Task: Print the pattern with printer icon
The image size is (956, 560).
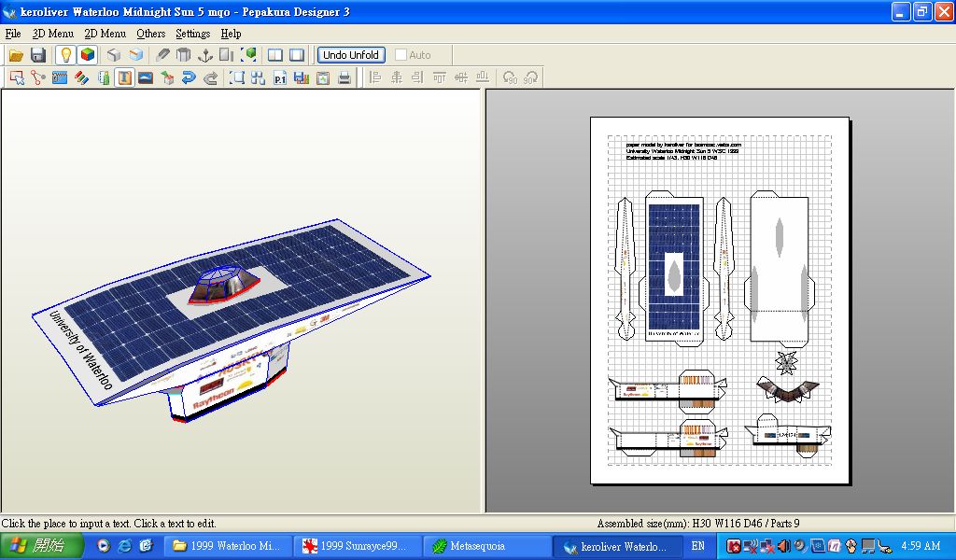Action: 344,78
